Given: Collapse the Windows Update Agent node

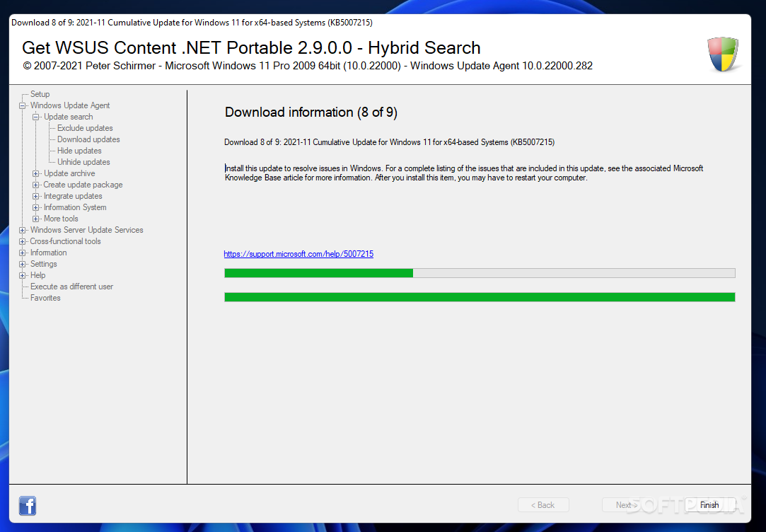Looking at the screenshot, I should (22, 105).
